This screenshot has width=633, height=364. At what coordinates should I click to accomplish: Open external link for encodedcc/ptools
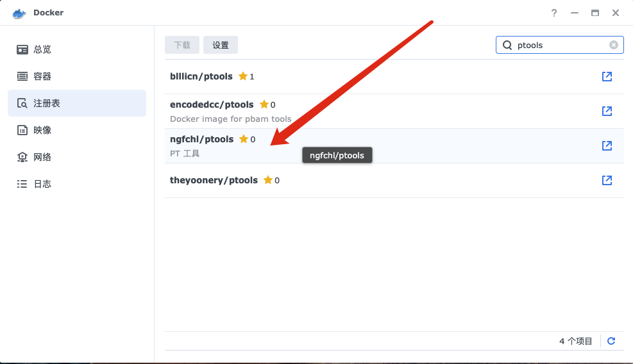607,111
